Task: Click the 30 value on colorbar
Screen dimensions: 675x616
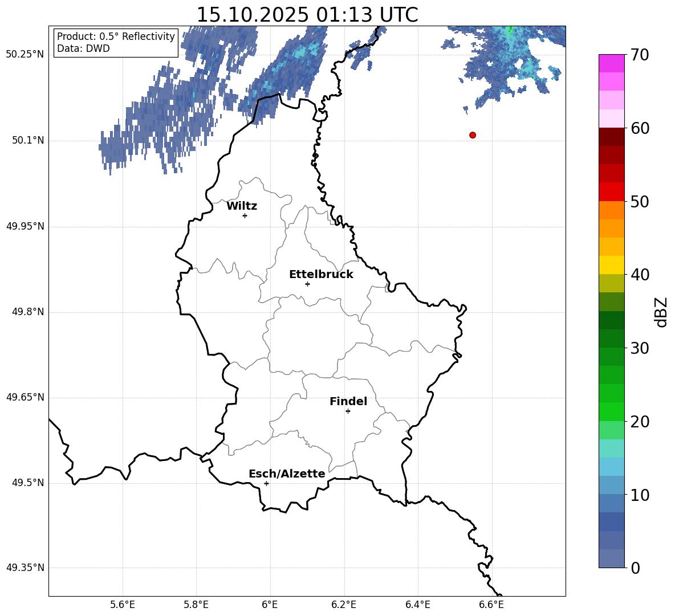Action: 640,348
